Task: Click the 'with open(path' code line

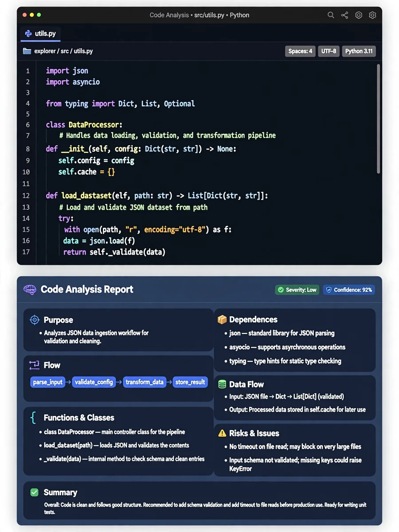Action: (x=148, y=229)
